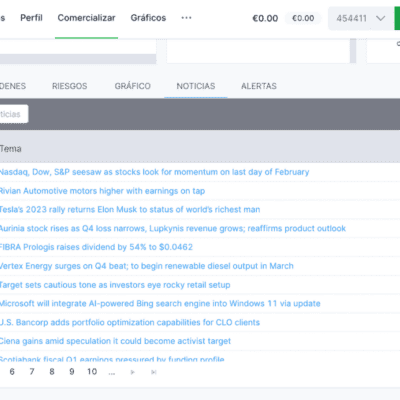Switch to the GRÁFICO tab
Image resolution: width=400 pixels, height=400 pixels.
coord(133,86)
